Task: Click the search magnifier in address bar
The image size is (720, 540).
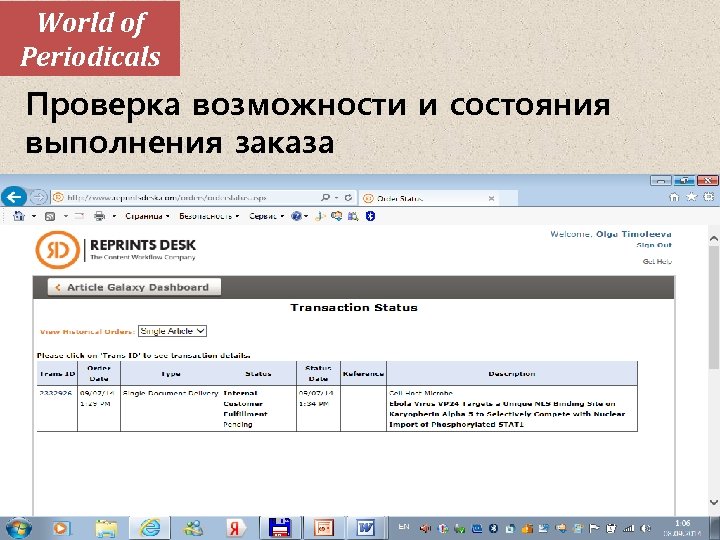Action: pos(325,197)
